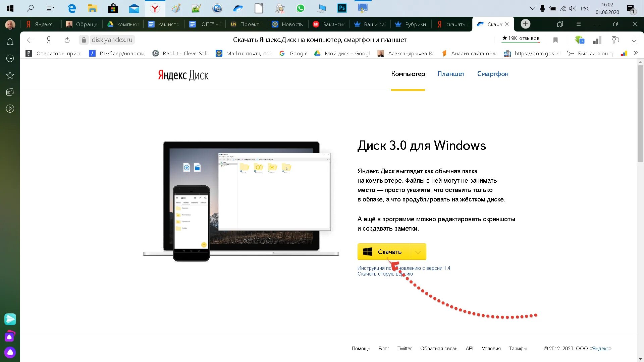
Task: Open Мой диск Google Drive bookmark
Action: click(x=342, y=53)
